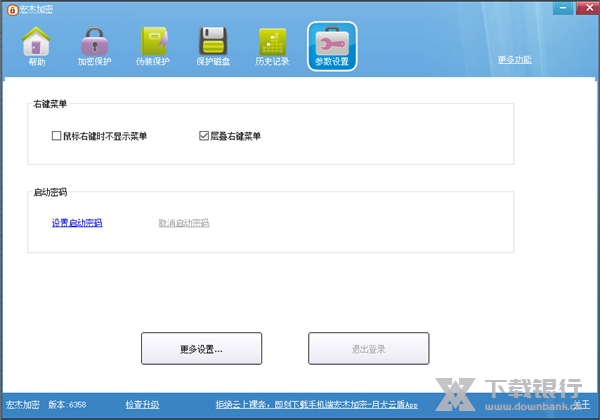Screen dimensions: 600x420
Task: Click the 设置启动密码 link
Action: pos(77,223)
